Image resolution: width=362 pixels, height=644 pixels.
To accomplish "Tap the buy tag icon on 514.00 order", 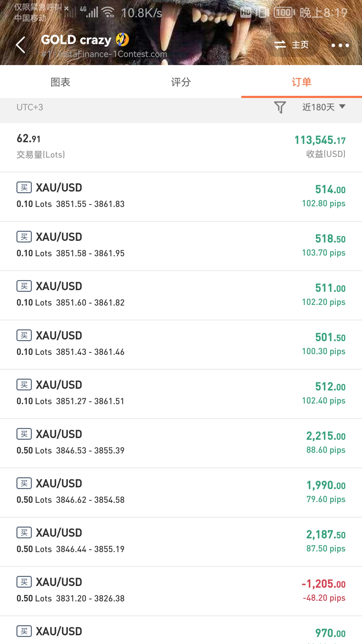I will tap(24, 187).
